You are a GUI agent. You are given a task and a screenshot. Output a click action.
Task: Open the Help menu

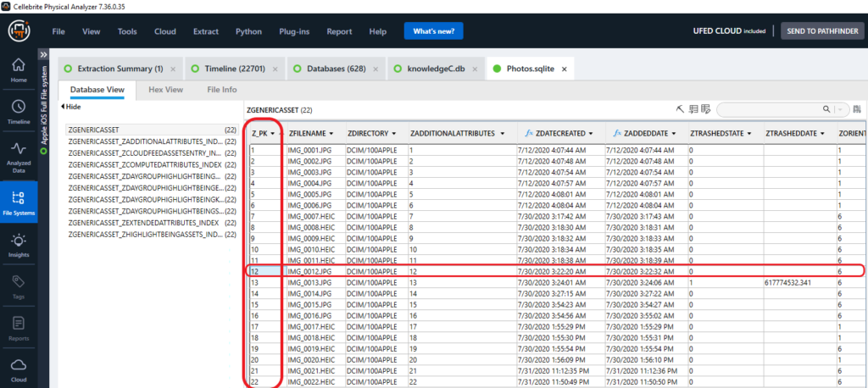pos(377,31)
